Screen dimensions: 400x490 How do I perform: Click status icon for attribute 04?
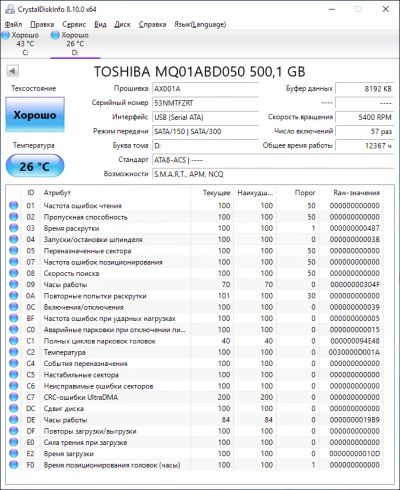click(x=14, y=239)
